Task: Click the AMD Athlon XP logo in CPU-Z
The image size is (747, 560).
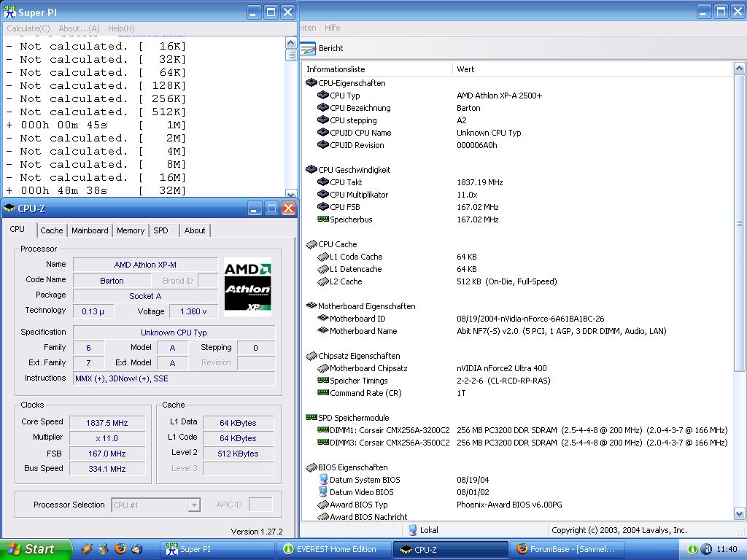Action: click(x=248, y=287)
